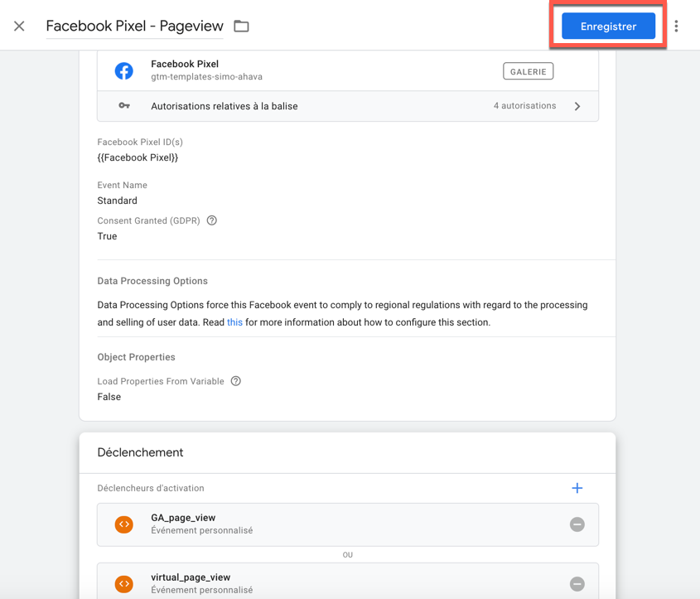This screenshot has width=700, height=599.
Task: Click help icon next to Consent Granted
Action: click(x=212, y=220)
